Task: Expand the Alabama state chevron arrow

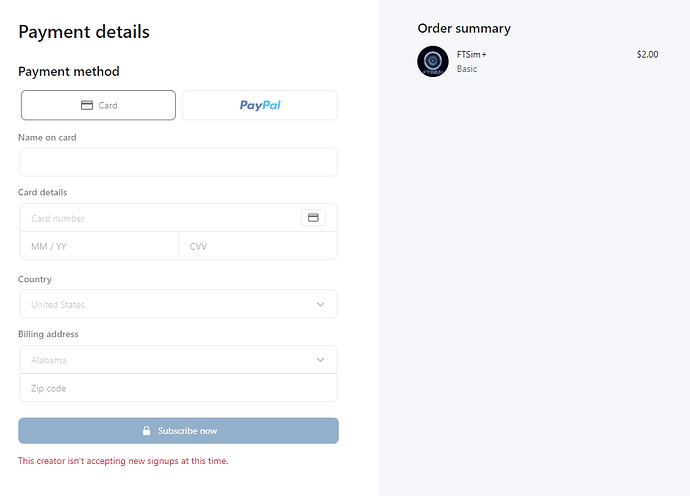Action: click(x=320, y=360)
